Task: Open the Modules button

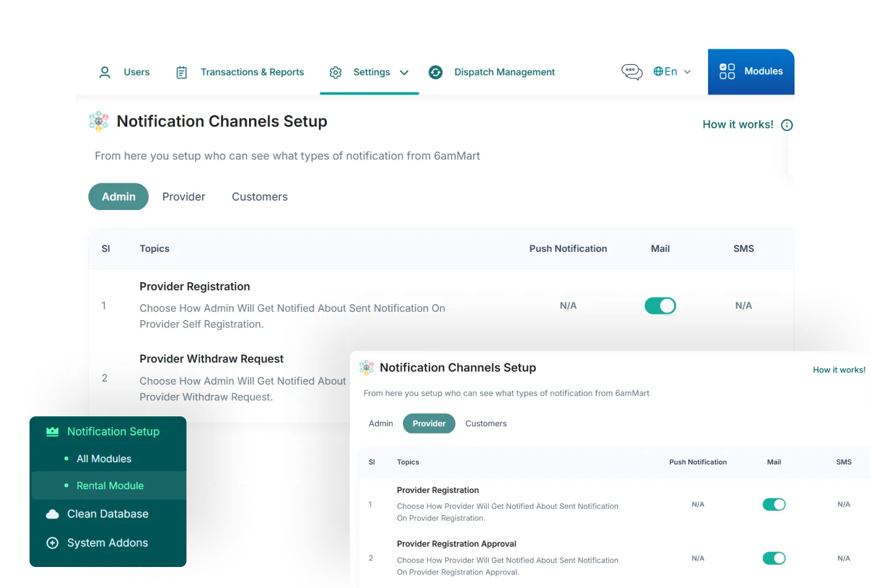Action: pyautogui.click(x=751, y=72)
